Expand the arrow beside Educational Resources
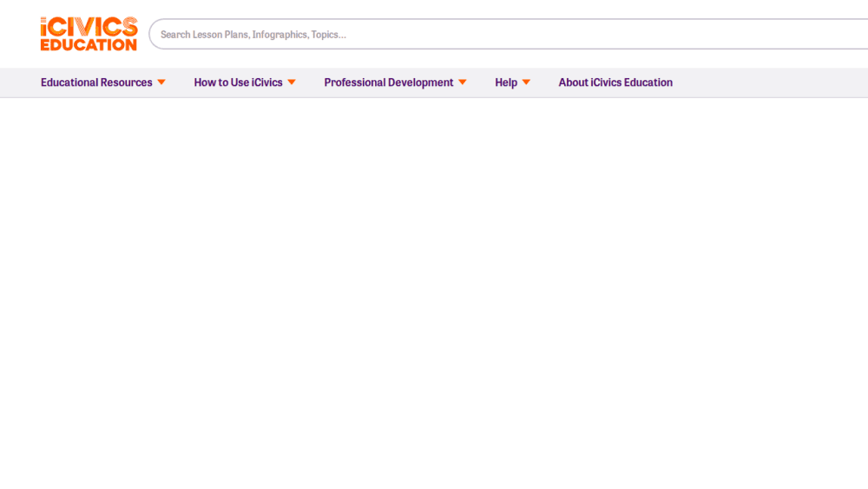Image resolution: width=868 pixels, height=489 pixels. click(161, 83)
